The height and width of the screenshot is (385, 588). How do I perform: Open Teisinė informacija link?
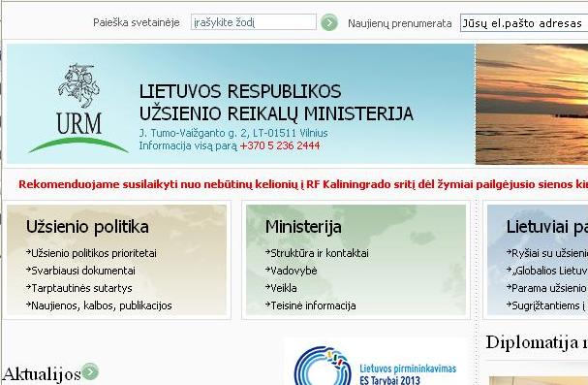point(311,305)
